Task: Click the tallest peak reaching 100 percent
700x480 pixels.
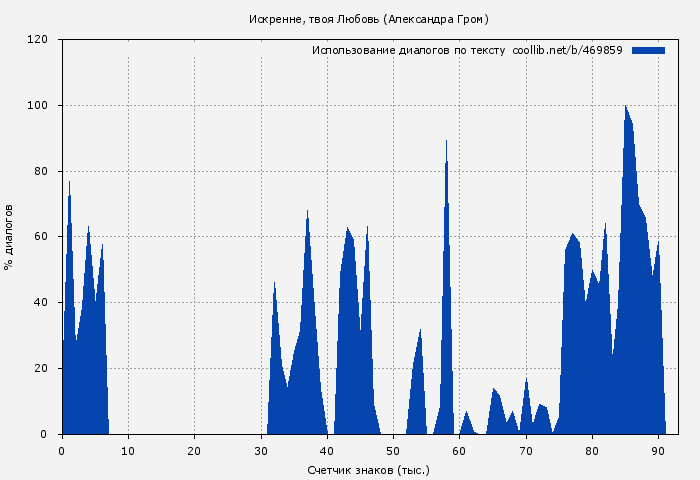Action: (625, 108)
